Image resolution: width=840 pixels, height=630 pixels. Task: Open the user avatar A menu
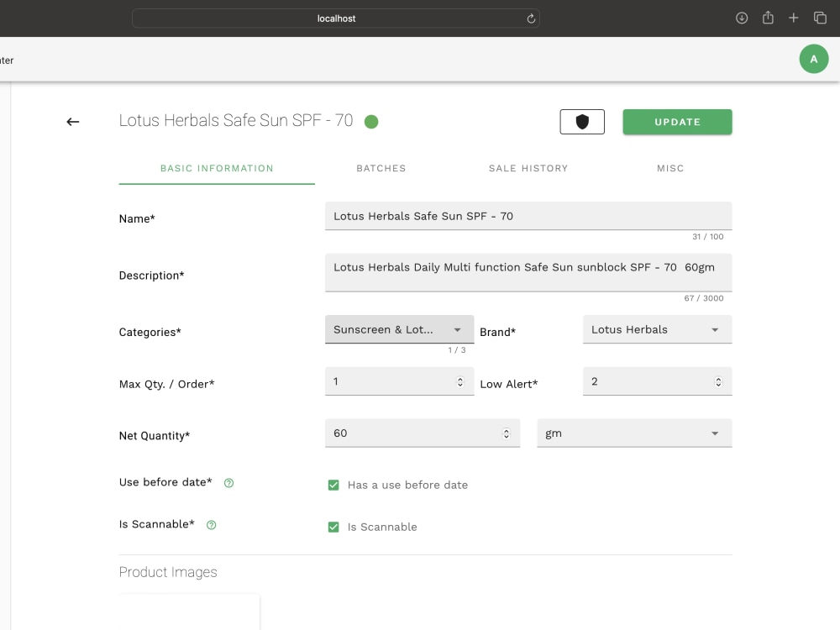tap(814, 59)
